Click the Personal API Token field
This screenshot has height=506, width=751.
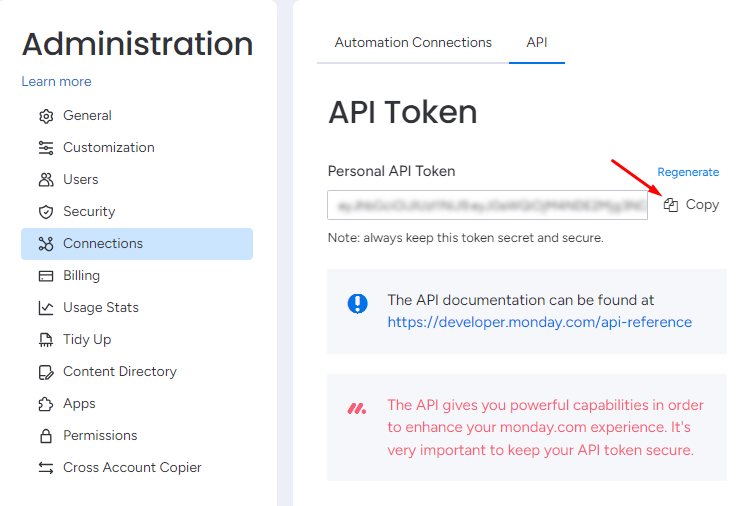tap(487, 205)
